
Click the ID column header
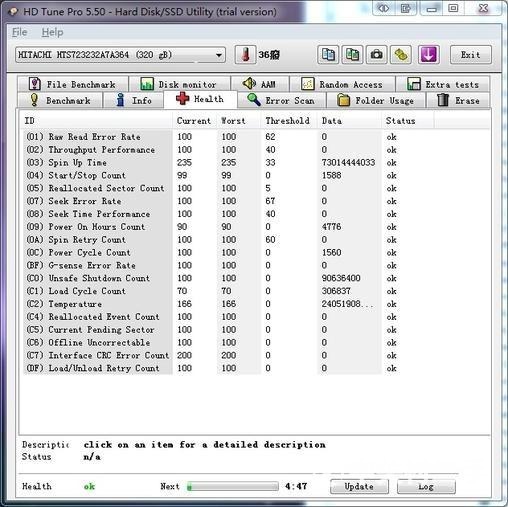tap(97, 121)
